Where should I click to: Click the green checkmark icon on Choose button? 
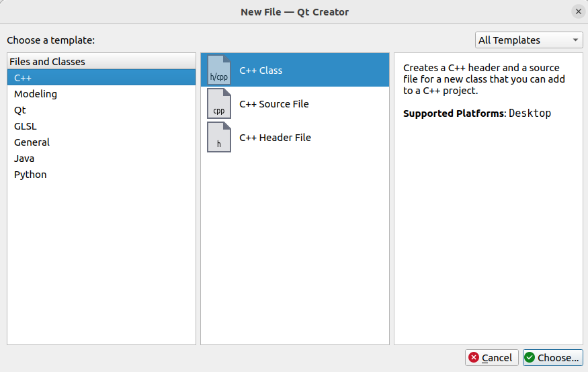530,358
